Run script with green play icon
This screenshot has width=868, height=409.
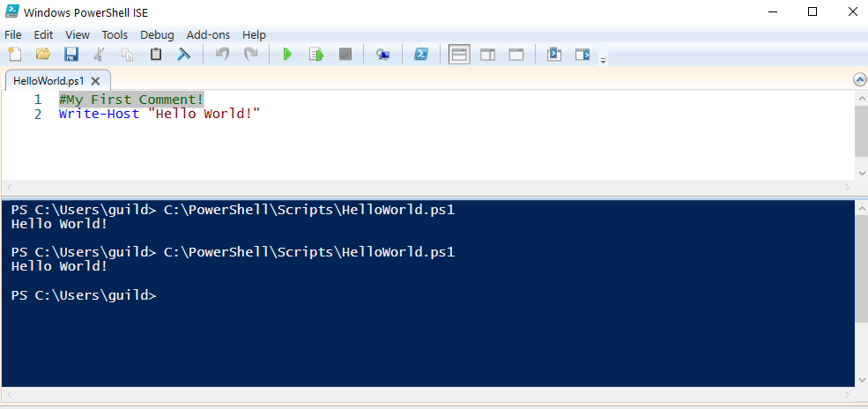point(287,55)
